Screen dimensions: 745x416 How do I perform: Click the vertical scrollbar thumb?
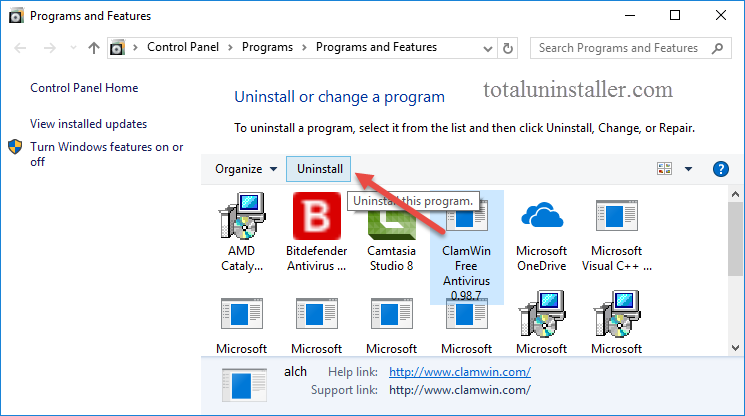coord(735,239)
